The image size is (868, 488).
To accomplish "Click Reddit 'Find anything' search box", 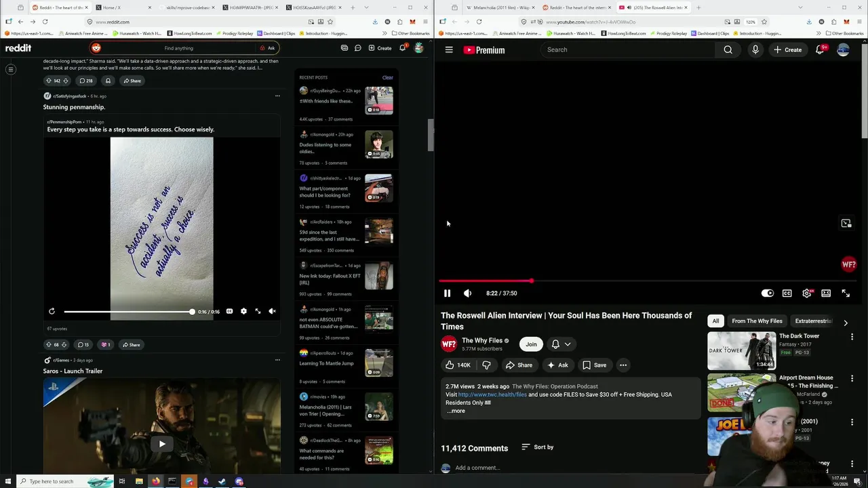I will pyautogui.click(x=178, y=48).
